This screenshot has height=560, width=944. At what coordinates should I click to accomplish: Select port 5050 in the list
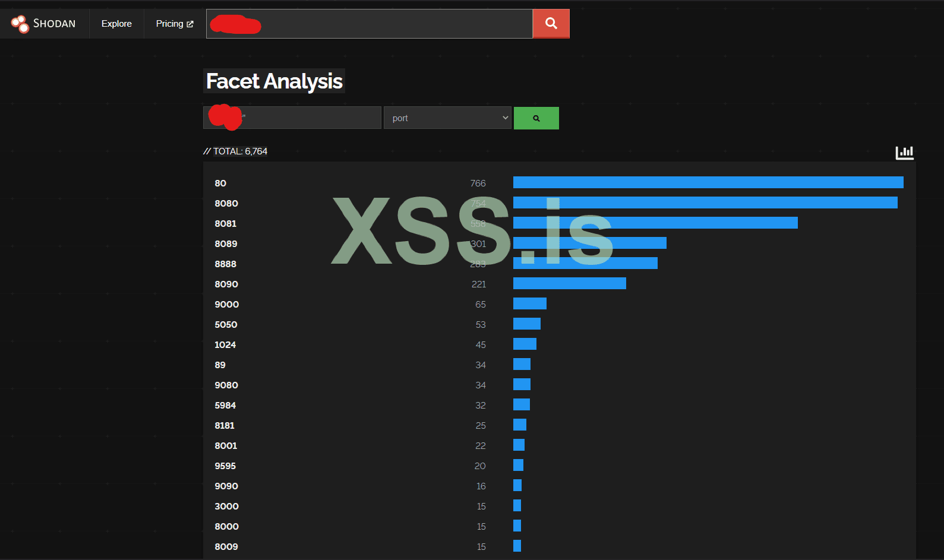(226, 324)
